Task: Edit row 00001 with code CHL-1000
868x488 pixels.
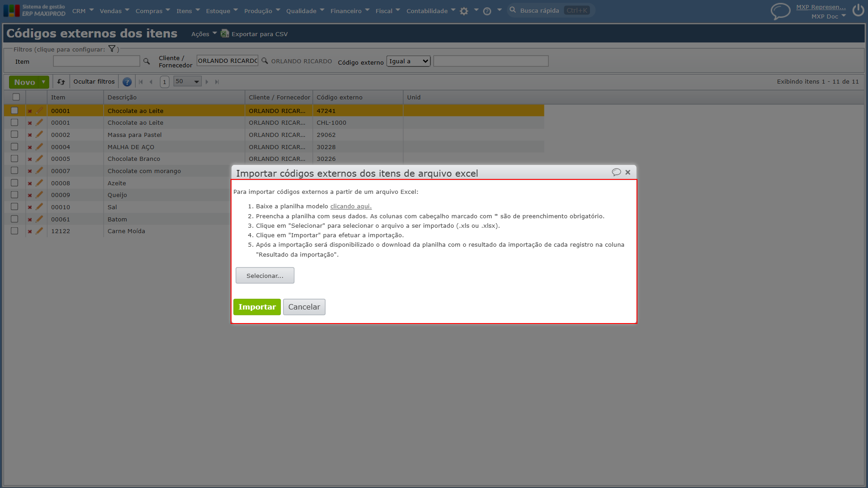Action: [40, 122]
